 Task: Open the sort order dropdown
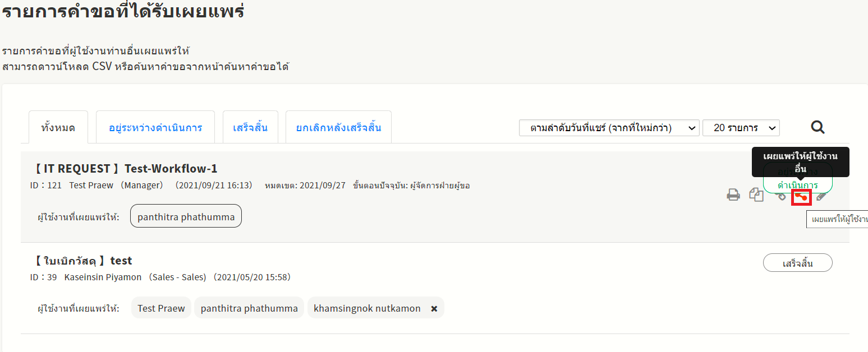609,128
